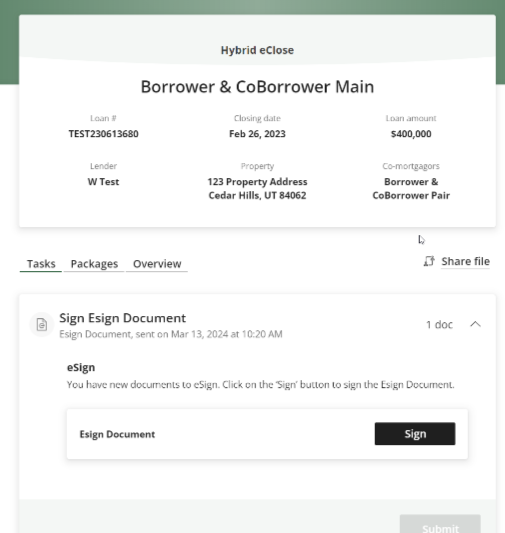
Task: Click loan number TEST230613680
Action: point(104,134)
